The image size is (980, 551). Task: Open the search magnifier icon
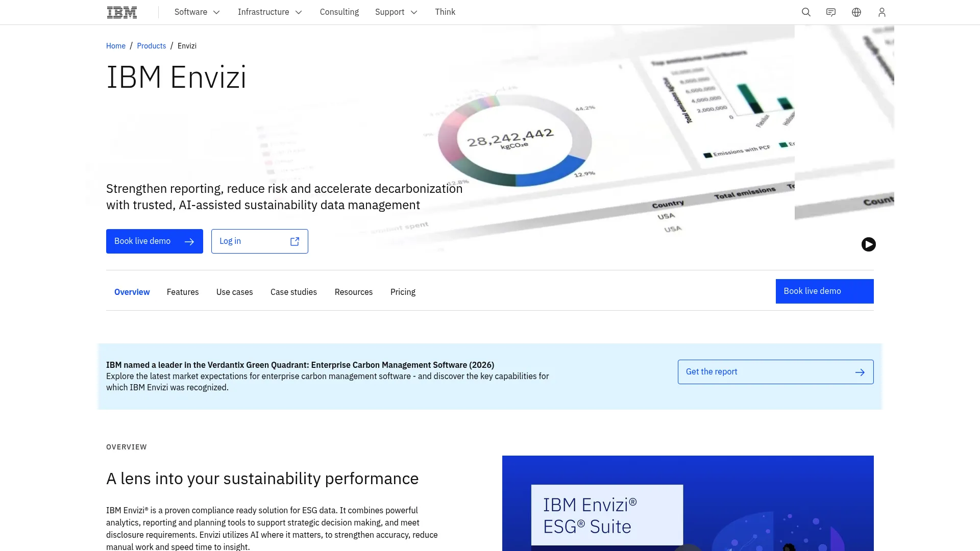(806, 12)
